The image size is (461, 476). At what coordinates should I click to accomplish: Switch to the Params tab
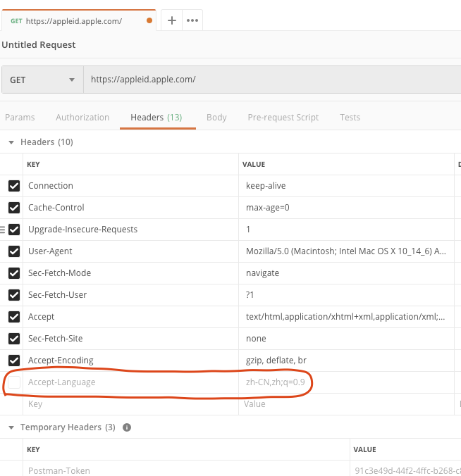click(20, 117)
